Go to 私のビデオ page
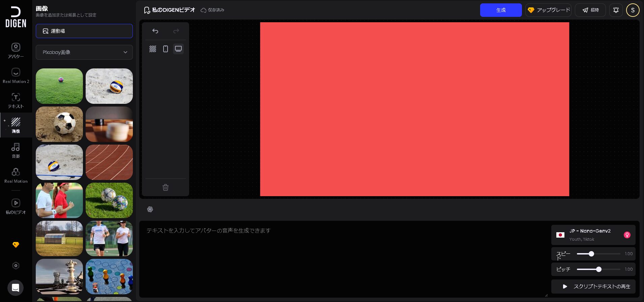The width and height of the screenshot is (644, 302). click(x=16, y=206)
